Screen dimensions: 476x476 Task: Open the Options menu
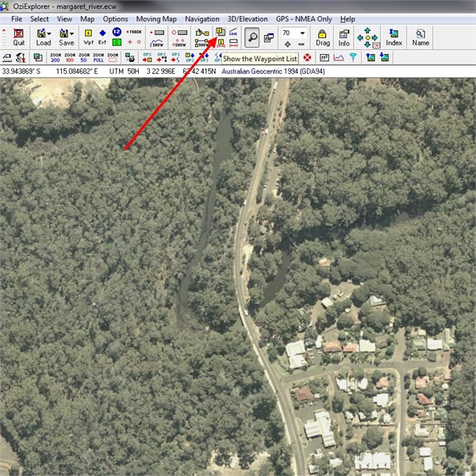point(115,19)
